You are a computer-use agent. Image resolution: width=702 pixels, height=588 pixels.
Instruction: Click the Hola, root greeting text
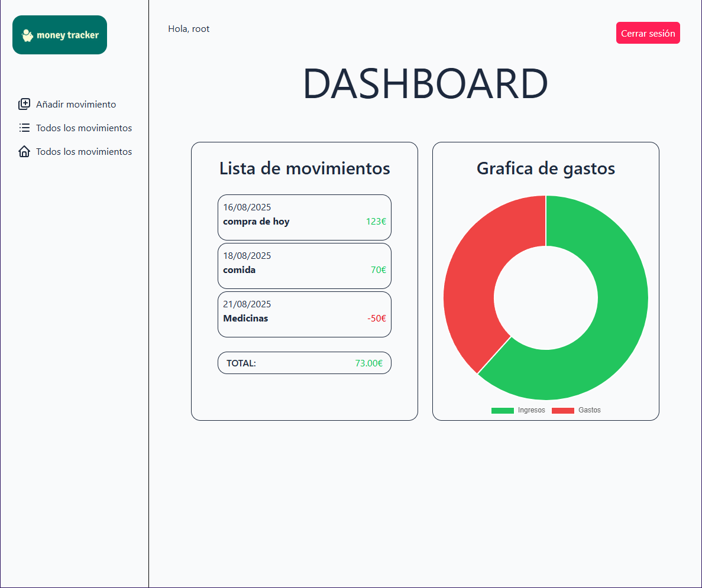pyautogui.click(x=189, y=29)
